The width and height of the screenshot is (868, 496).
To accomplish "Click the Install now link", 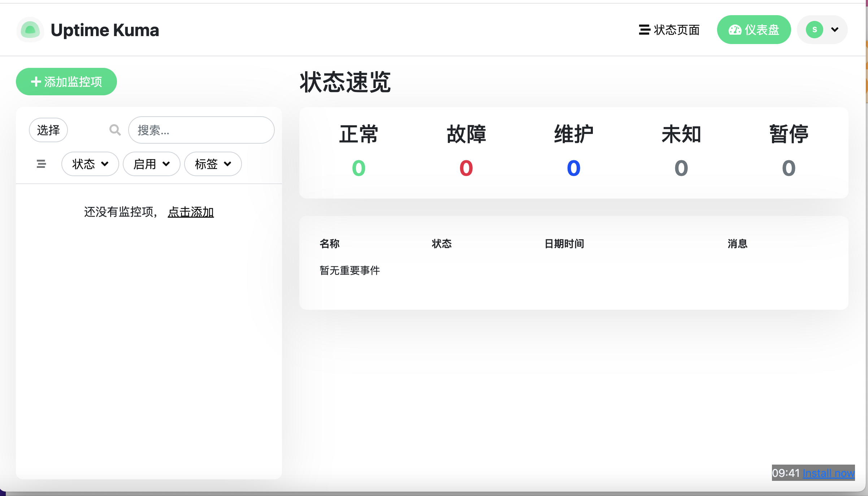I will pyautogui.click(x=829, y=473).
